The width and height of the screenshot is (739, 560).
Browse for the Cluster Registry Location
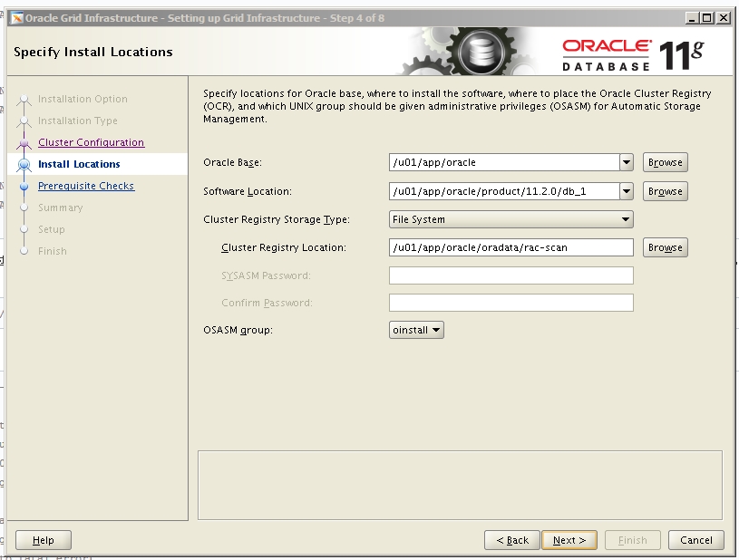coord(665,247)
